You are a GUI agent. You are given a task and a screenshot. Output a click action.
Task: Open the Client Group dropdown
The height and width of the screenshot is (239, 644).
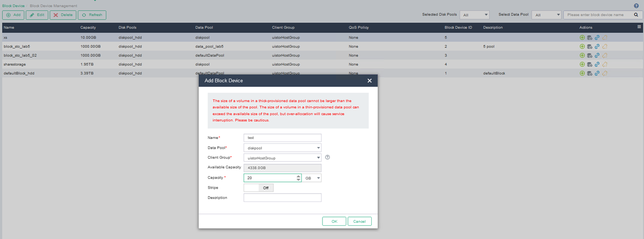pyautogui.click(x=282, y=158)
